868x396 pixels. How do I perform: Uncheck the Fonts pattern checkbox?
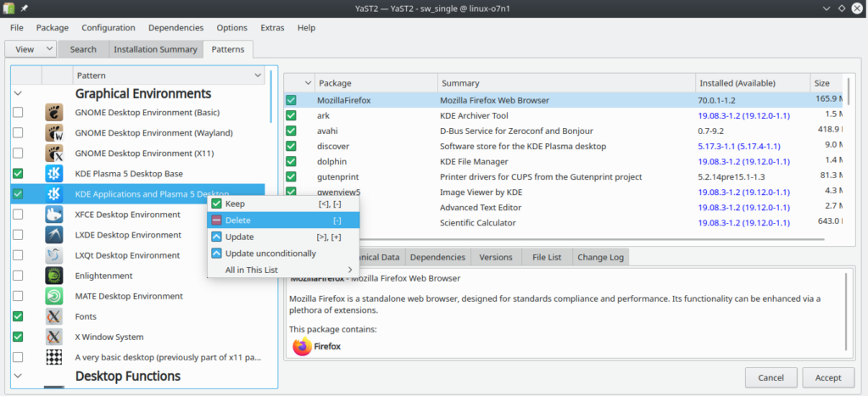(18, 317)
